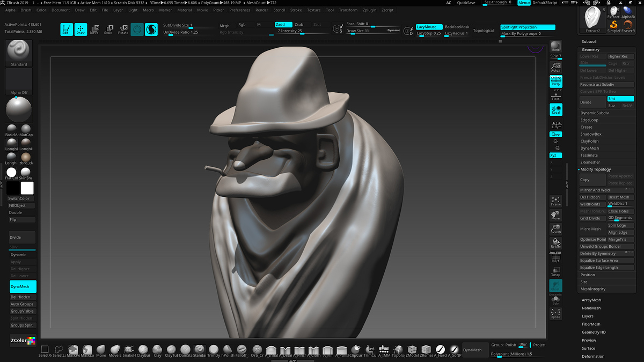
Task: Click the Close Holes button
Action: [620, 211]
